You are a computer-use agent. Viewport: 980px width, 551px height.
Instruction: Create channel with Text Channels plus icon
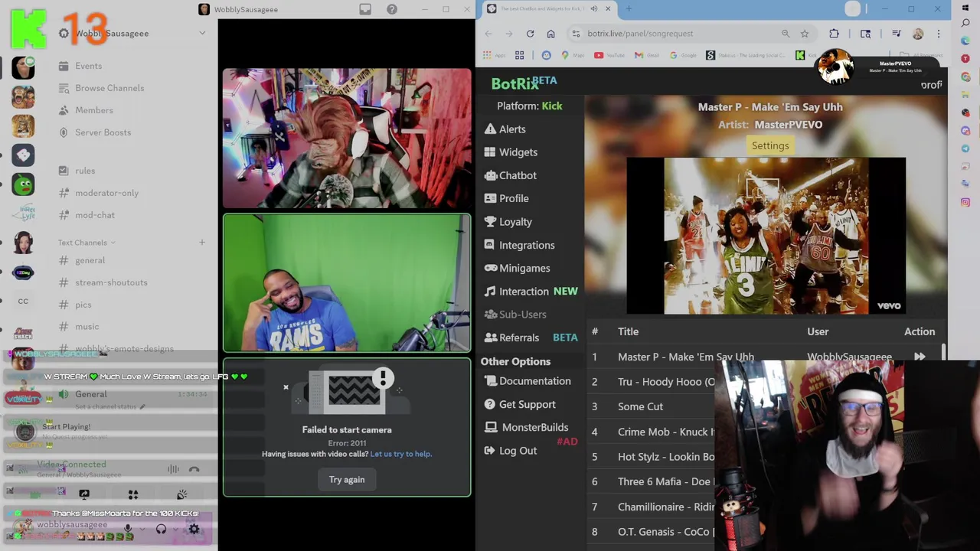(202, 243)
